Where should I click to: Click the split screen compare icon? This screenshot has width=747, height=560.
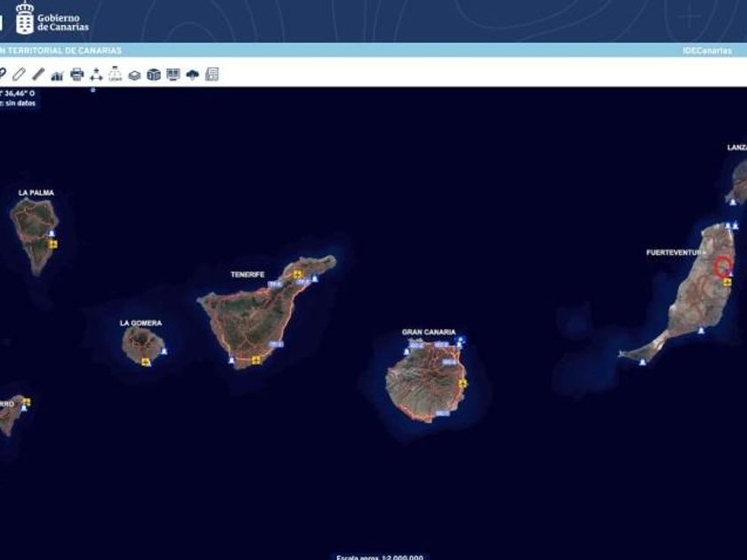(x=173, y=75)
